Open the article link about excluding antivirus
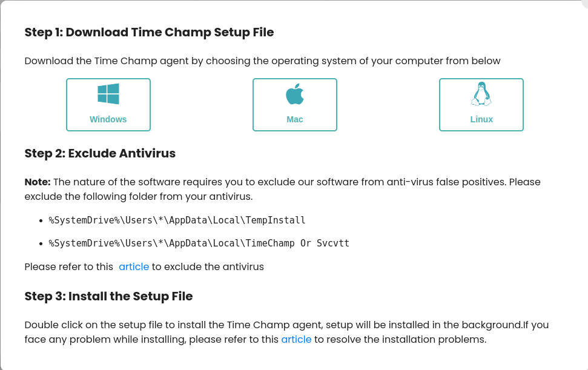The width and height of the screenshot is (588, 370). click(134, 266)
